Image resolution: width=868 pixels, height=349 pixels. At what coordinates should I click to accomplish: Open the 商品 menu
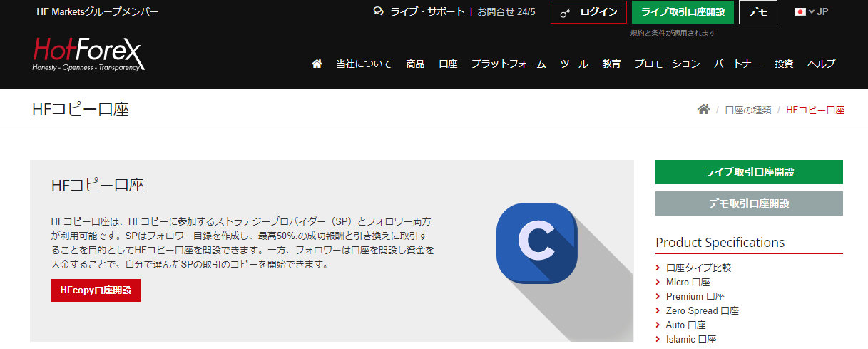point(415,64)
